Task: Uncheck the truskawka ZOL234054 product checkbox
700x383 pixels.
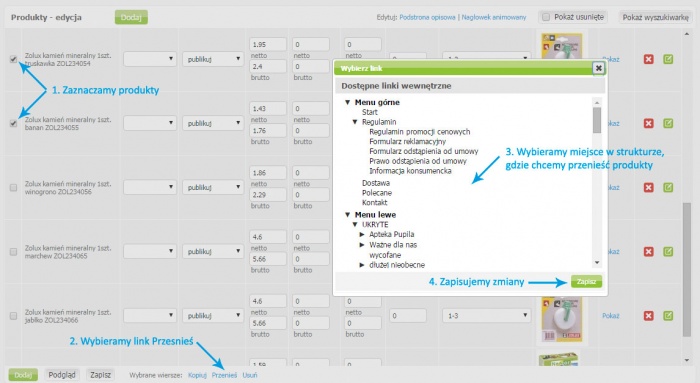Action: coord(13,59)
